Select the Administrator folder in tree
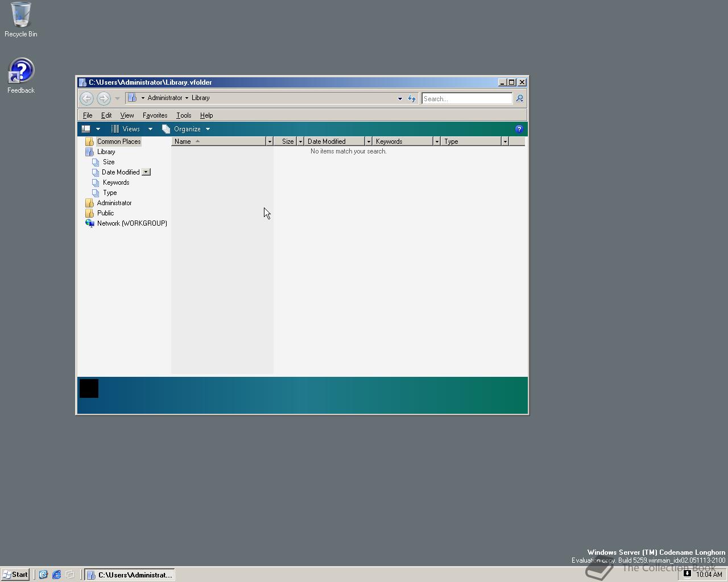 pos(114,203)
